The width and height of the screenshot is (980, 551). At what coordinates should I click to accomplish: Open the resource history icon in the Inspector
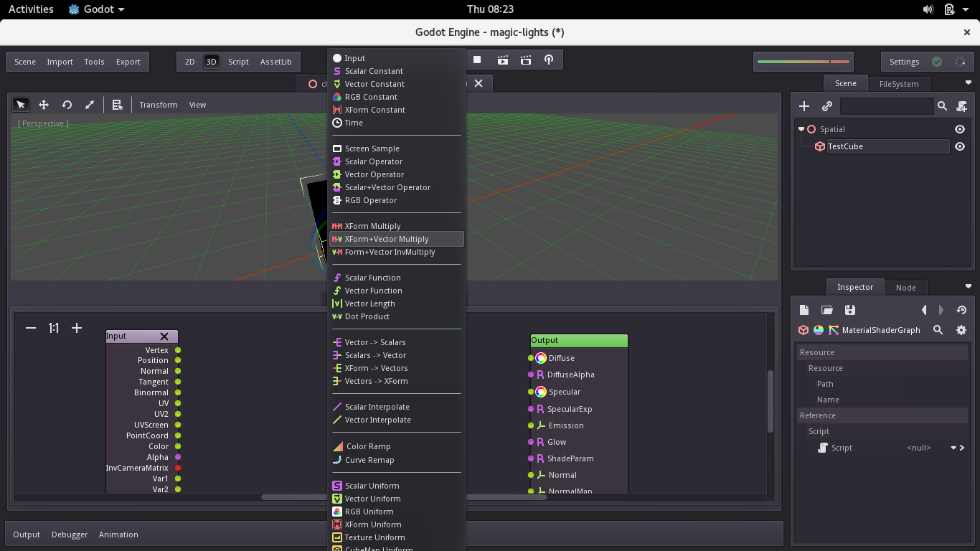coord(961,309)
